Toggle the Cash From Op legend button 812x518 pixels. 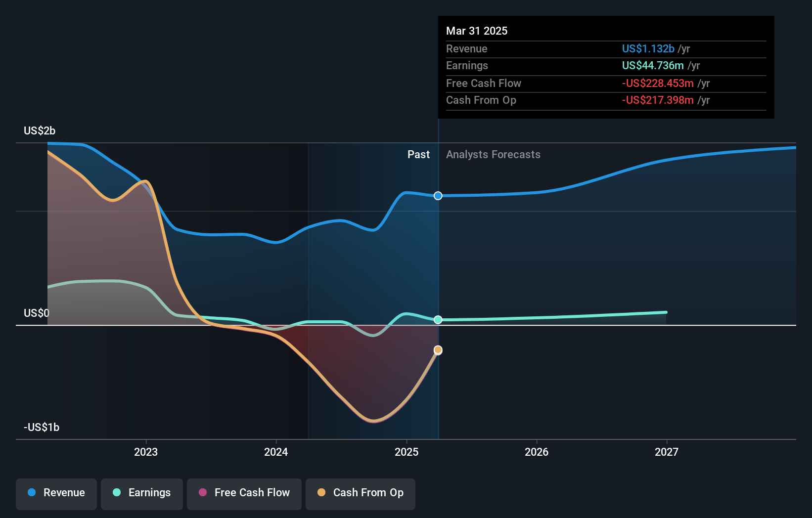361,494
